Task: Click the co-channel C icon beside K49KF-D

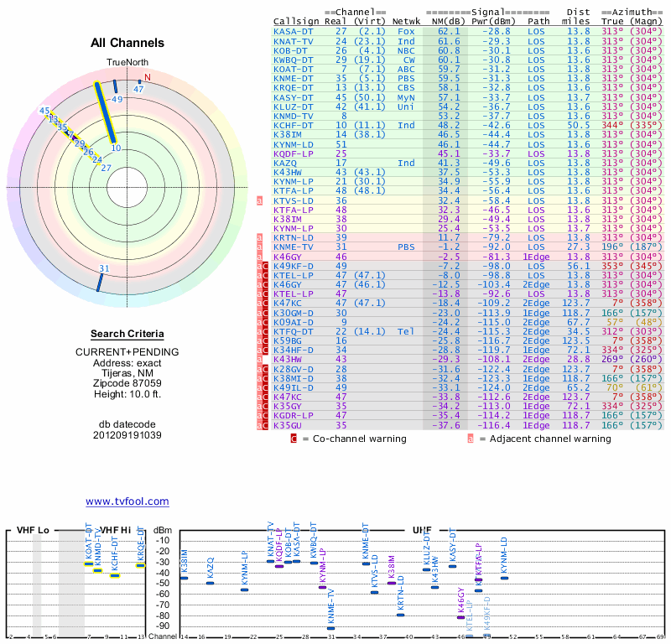Action: (x=265, y=266)
